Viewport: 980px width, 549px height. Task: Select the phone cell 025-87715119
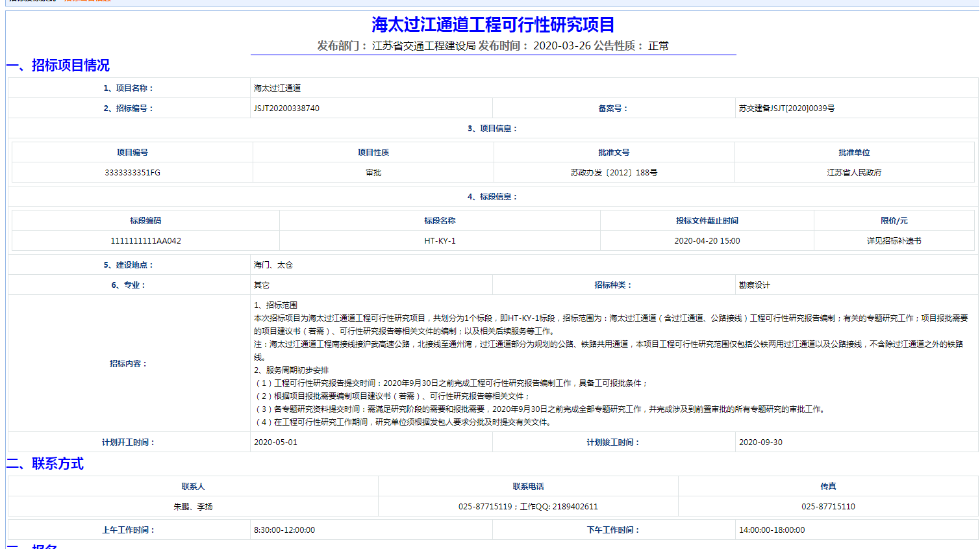click(x=528, y=507)
